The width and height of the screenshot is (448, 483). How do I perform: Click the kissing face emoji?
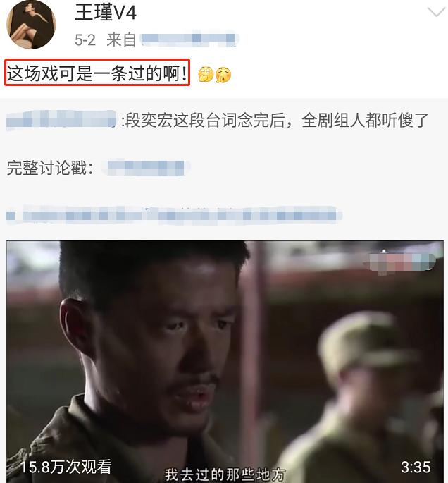(x=223, y=75)
